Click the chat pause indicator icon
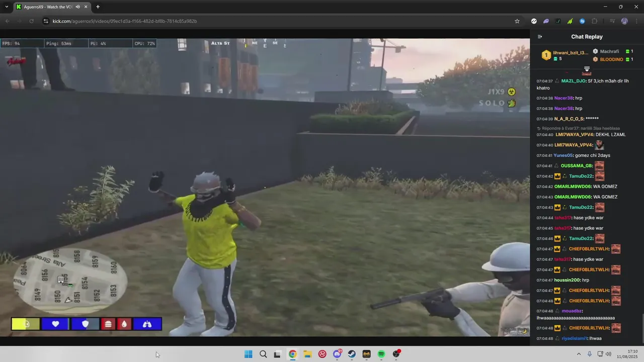The width and height of the screenshot is (644, 362). tap(587, 69)
